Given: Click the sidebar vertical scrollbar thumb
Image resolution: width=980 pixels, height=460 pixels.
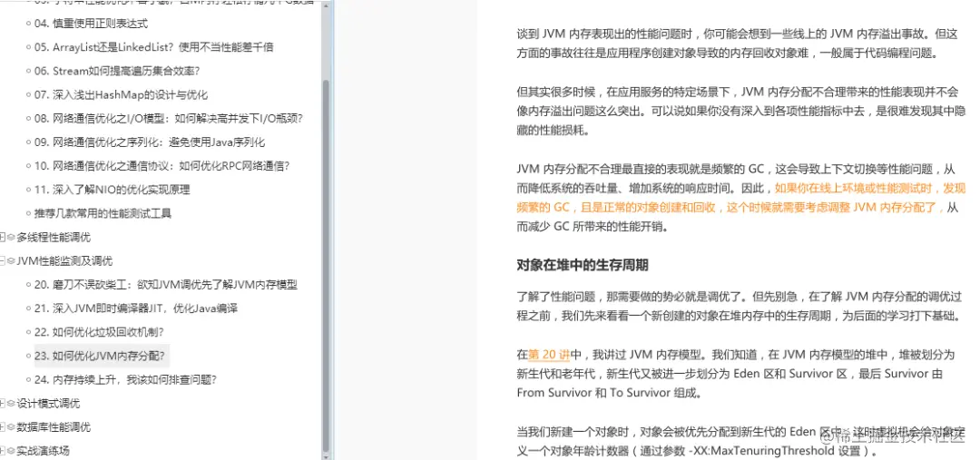Looking at the screenshot, I should click(x=326, y=266).
